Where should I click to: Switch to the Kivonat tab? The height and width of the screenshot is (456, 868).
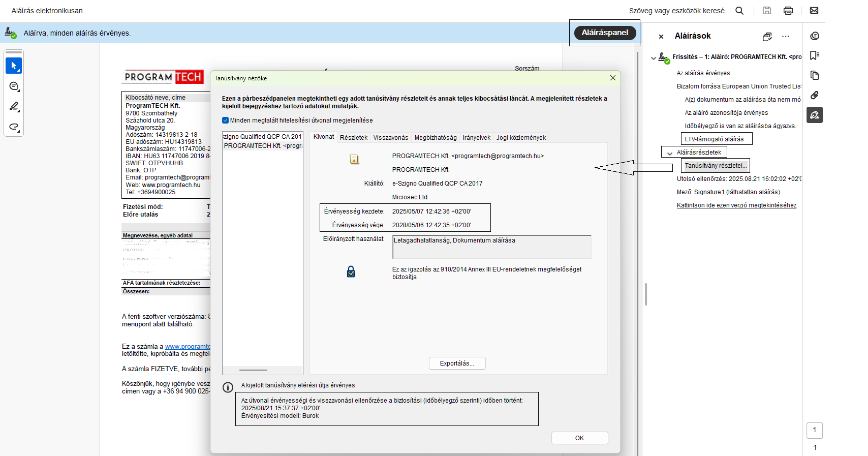point(324,137)
